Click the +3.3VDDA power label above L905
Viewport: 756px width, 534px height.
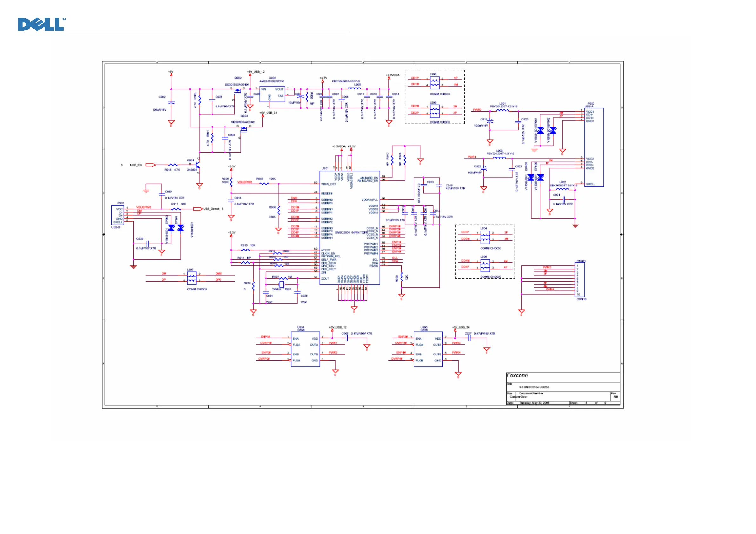(392, 75)
